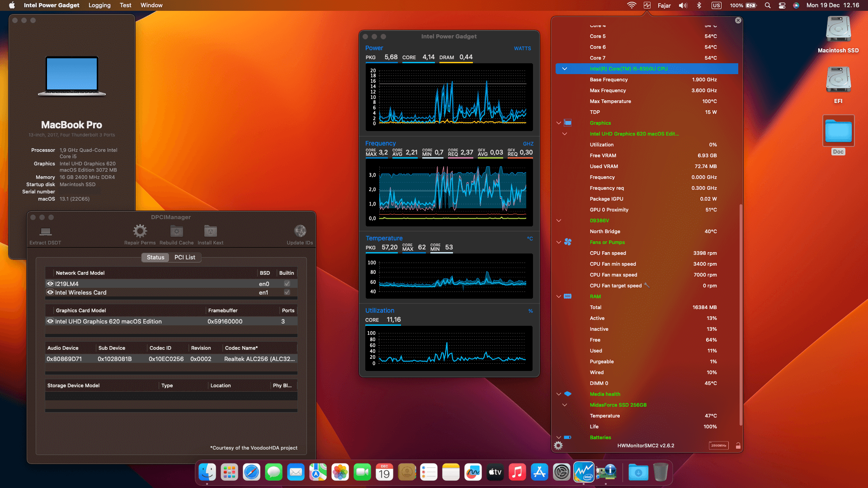868x488 pixels.
Task: Open the Test menu
Action: [x=125, y=5]
